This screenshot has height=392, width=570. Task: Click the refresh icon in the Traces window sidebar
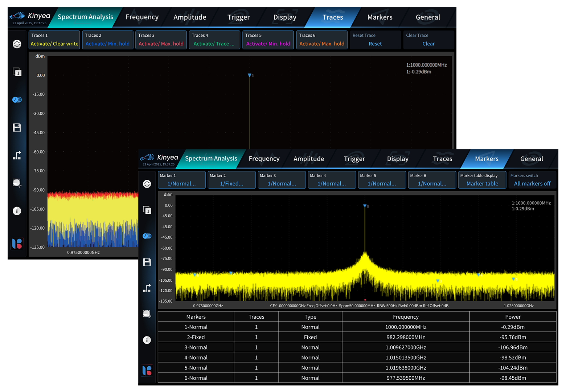(x=17, y=44)
